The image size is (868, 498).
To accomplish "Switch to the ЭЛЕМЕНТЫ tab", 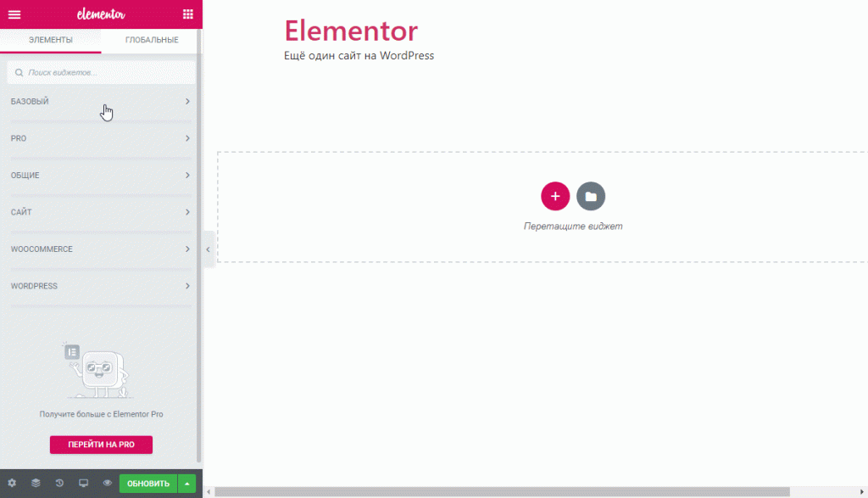I will (x=50, y=40).
